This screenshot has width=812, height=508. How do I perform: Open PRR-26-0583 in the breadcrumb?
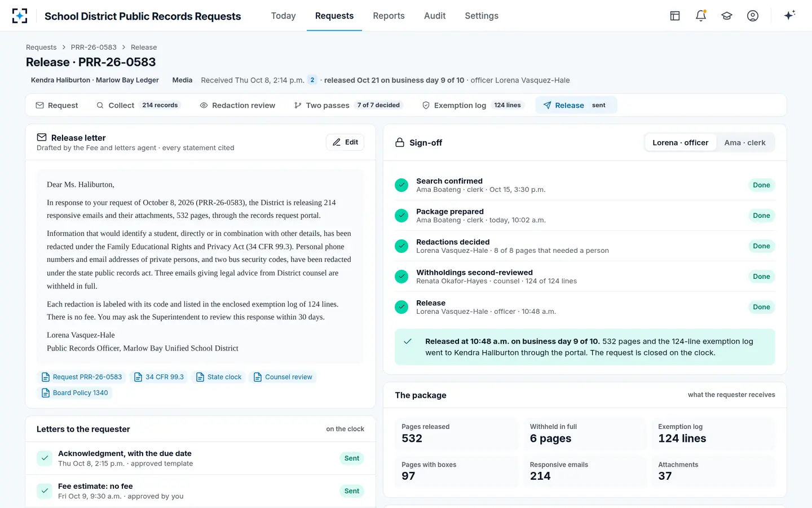(94, 47)
